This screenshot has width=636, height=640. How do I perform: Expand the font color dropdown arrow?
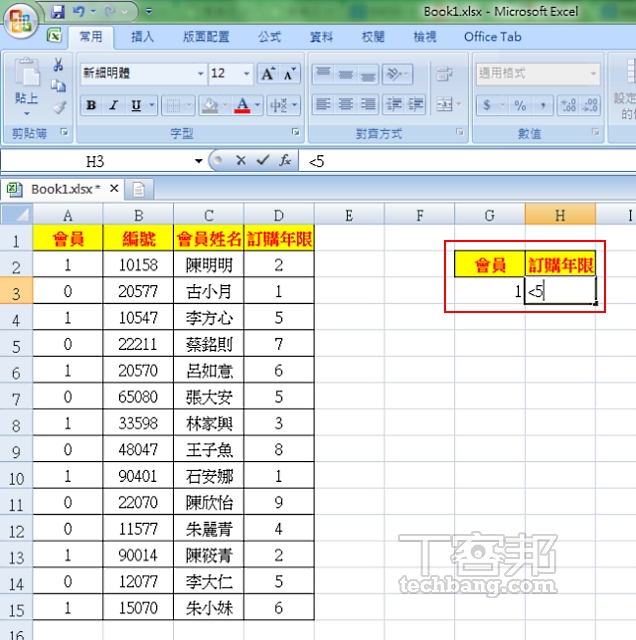[257, 105]
